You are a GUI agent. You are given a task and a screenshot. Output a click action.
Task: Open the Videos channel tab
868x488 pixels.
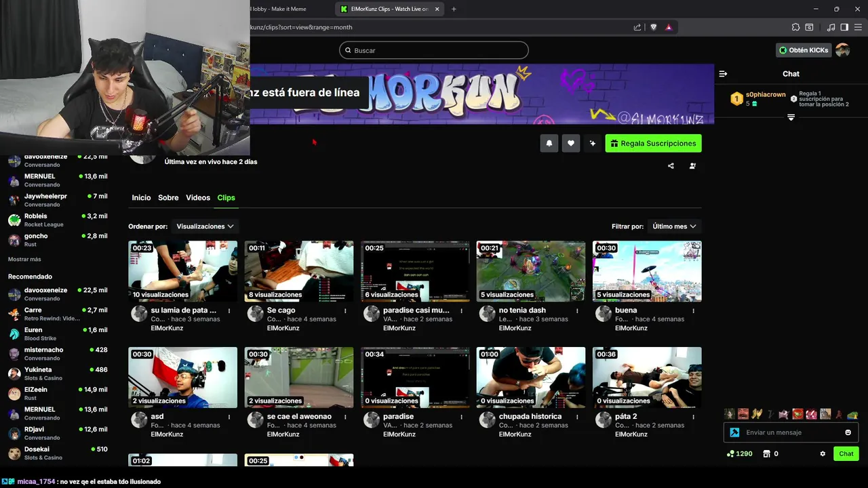point(198,198)
